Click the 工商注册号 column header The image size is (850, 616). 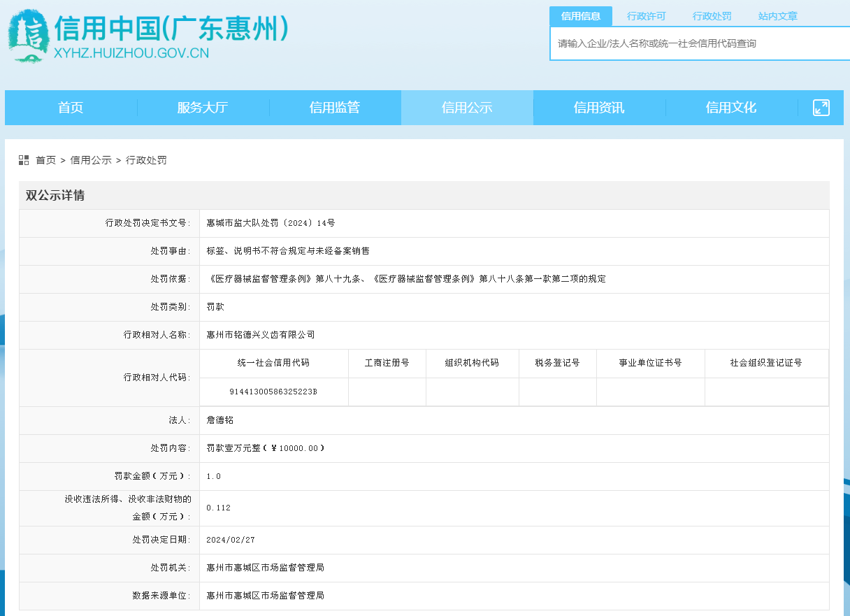click(387, 364)
